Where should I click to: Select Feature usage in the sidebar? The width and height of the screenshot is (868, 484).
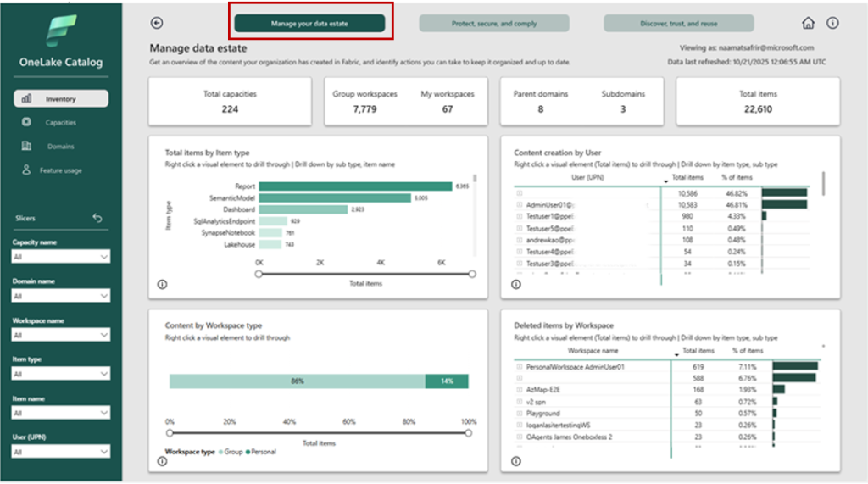[60, 170]
